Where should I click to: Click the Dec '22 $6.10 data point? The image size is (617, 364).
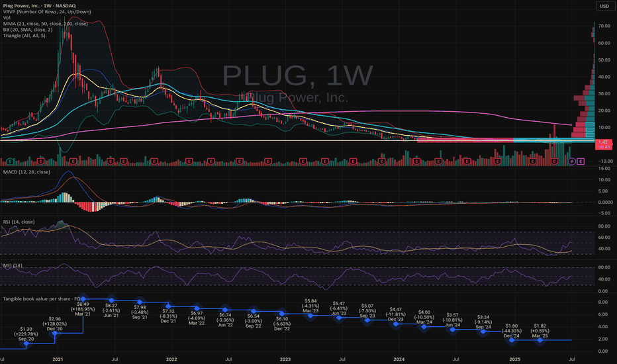pos(282,314)
